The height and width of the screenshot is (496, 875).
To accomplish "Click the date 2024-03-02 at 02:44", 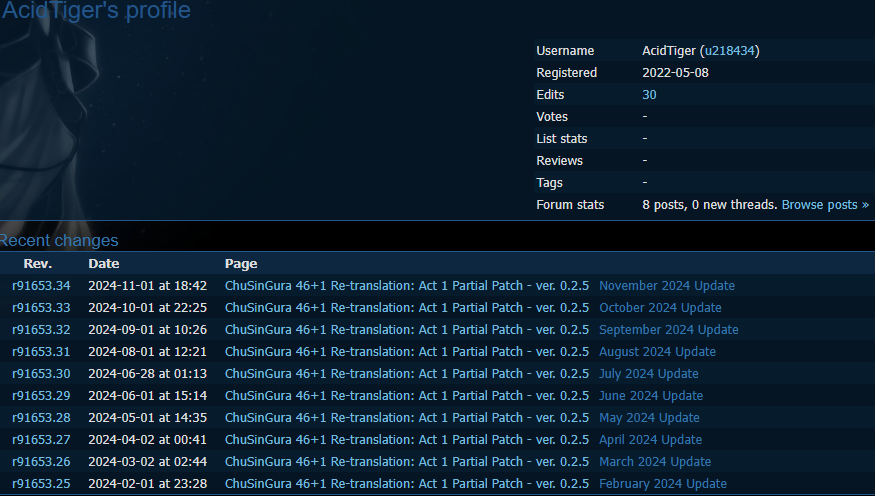I will pos(147,462).
